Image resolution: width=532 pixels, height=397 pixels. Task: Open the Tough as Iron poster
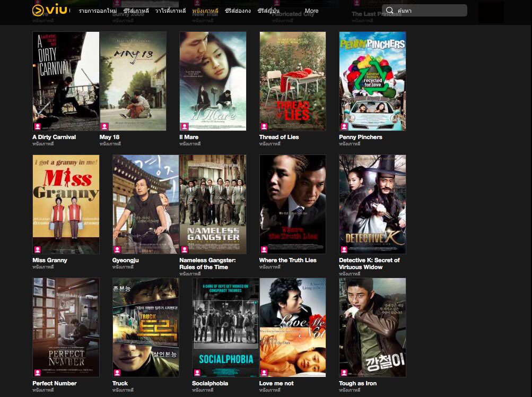[372, 327]
